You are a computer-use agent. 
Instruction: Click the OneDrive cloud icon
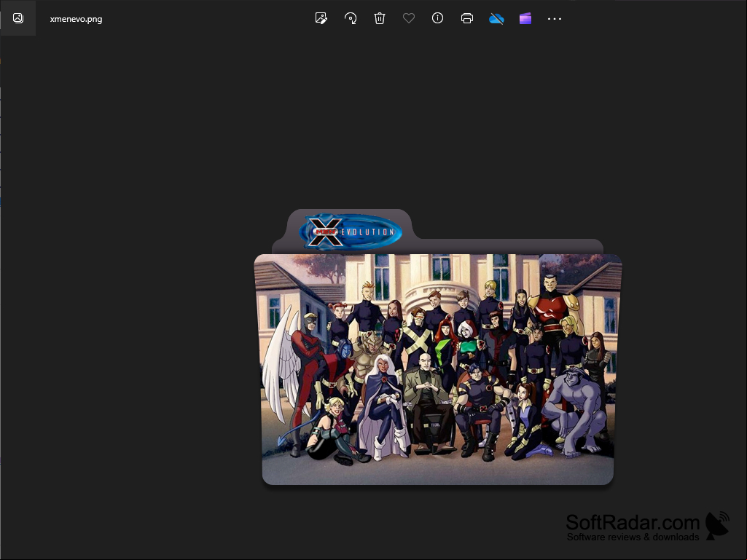point(496,19)
